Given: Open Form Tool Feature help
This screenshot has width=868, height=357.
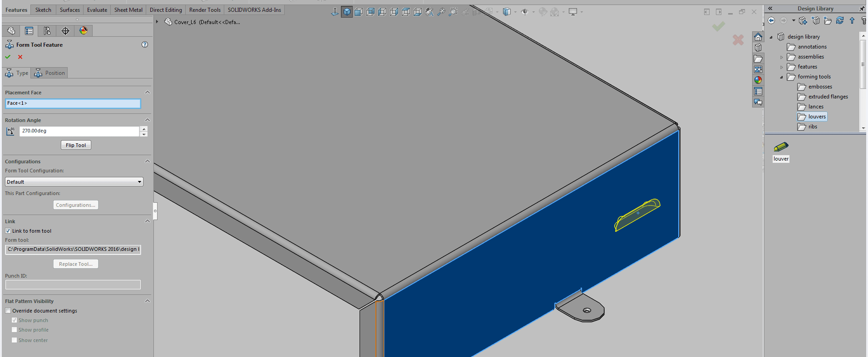Looking at the screenshot, I should click(x=145, y=44).
